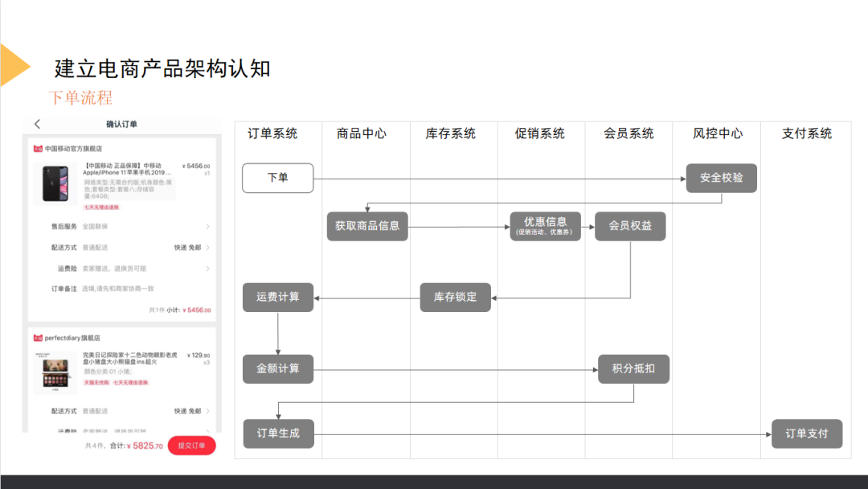868x489 pixels.
Task: Click the iPhone price ¥5456.00
Action: (x=197, y=166)
